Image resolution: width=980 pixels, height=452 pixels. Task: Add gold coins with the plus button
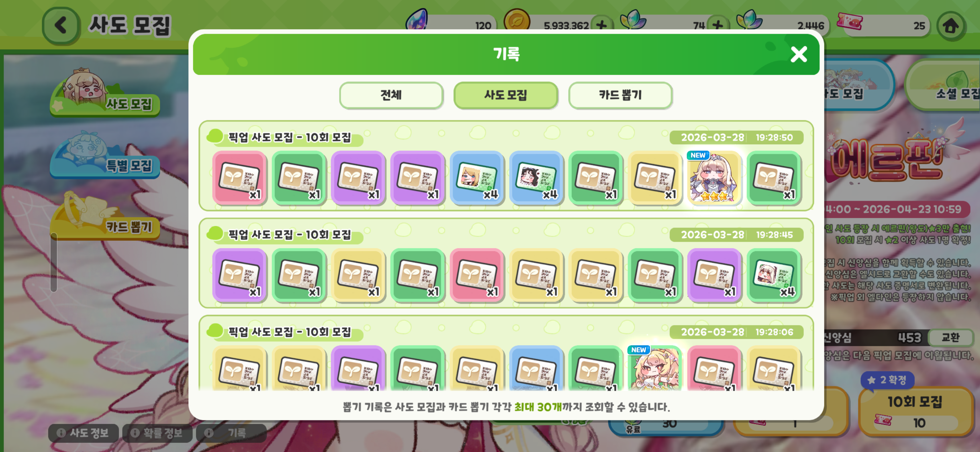point(602,26)
